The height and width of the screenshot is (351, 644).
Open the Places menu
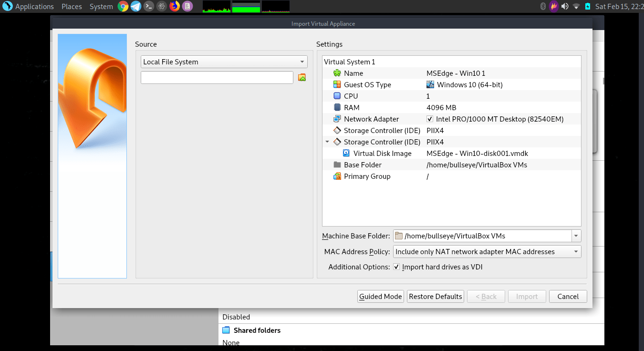(72, 7)
